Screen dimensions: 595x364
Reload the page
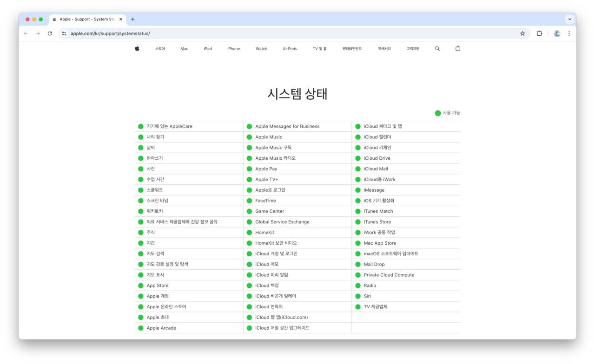pyautogui.click(x=50, y=33)
